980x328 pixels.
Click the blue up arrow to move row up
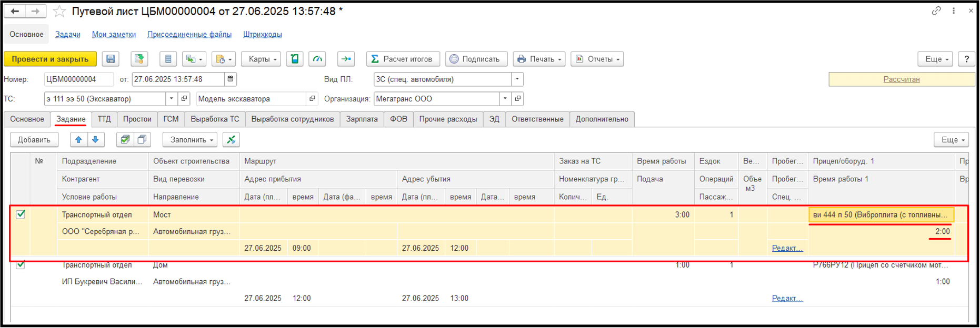point(78,140)
